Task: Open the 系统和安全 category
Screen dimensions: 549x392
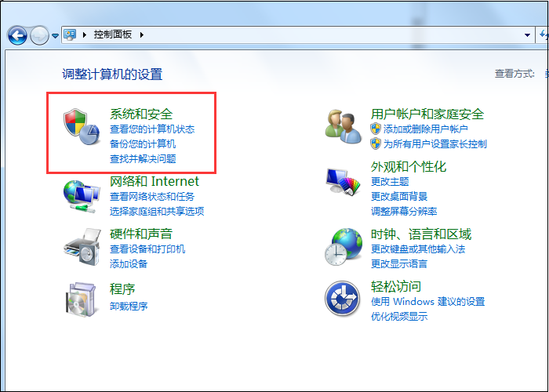Action: click(141, 114)
